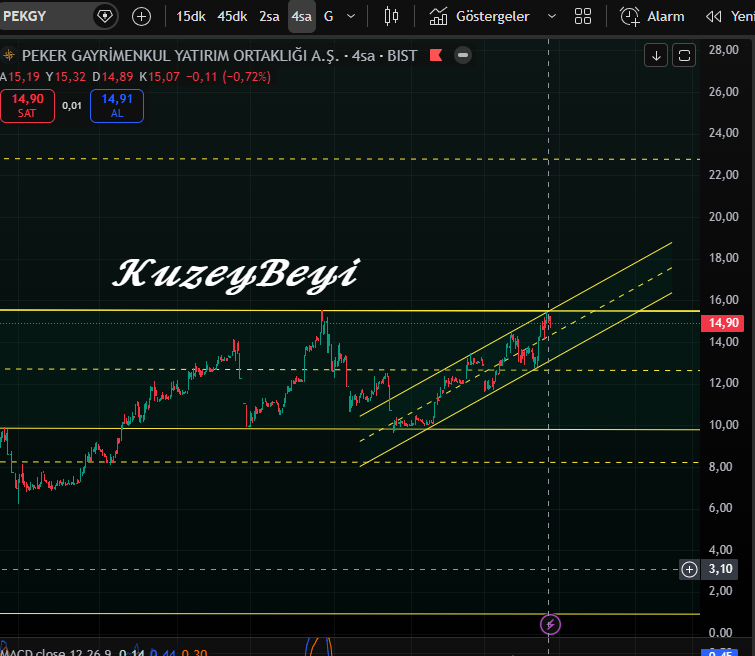Image resolution: width=755 pixels, height=656 pixels.
Task: Select the 15dk timeframe
Action: click(x=191, y=16)
